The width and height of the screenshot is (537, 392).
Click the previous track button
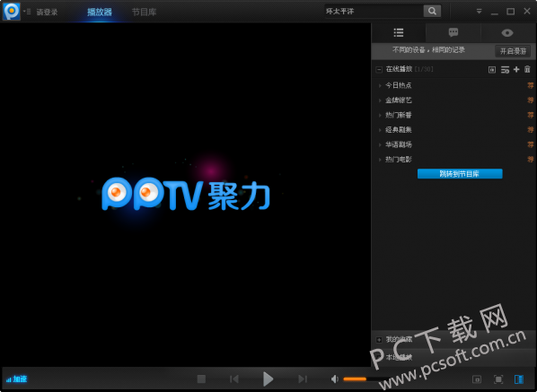click(x=234, y=379)
